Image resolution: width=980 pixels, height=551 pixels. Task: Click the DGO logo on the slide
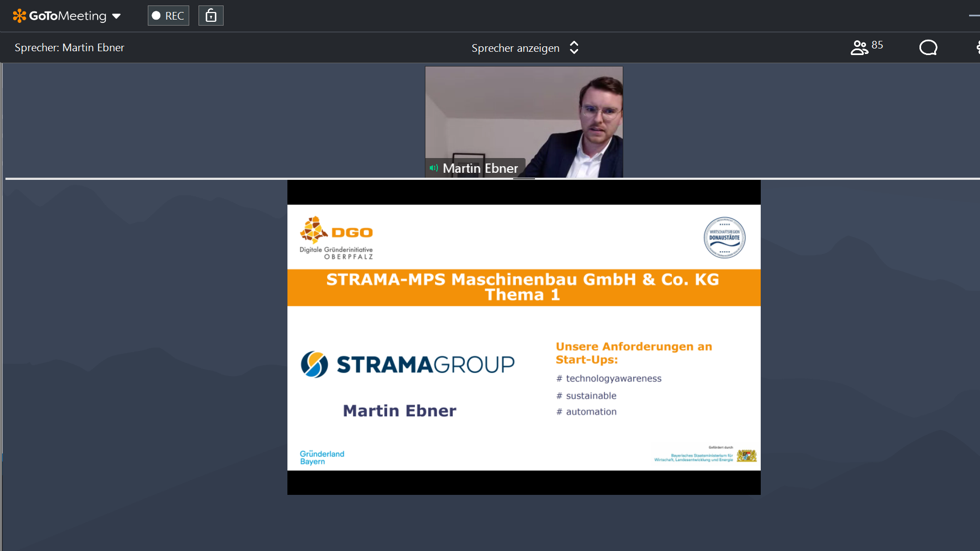click(336, 237)
